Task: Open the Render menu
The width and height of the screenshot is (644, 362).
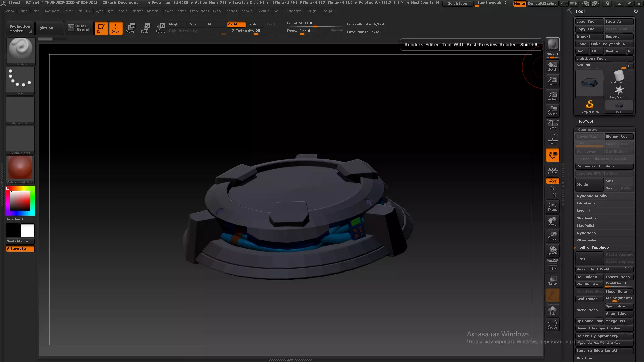Action: tap(218, 11)
